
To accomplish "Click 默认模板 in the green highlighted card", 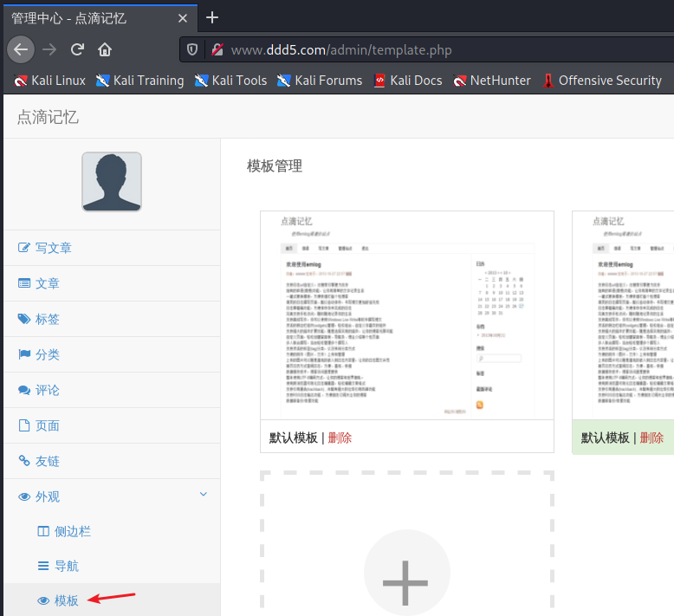I will point(606,438).
